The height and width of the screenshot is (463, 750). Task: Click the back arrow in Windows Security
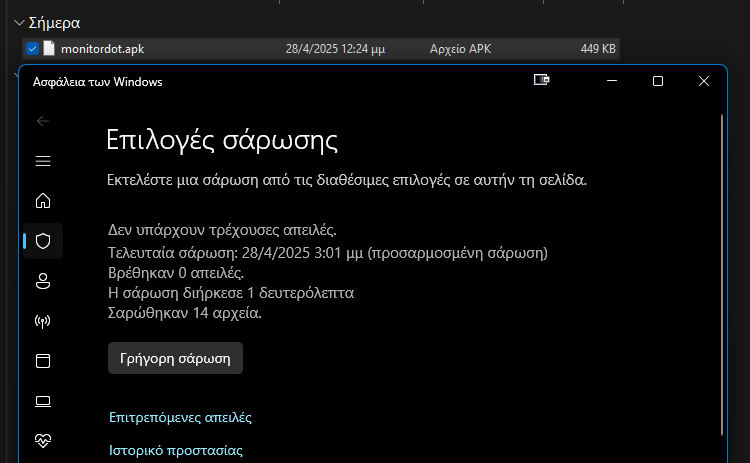42,121
